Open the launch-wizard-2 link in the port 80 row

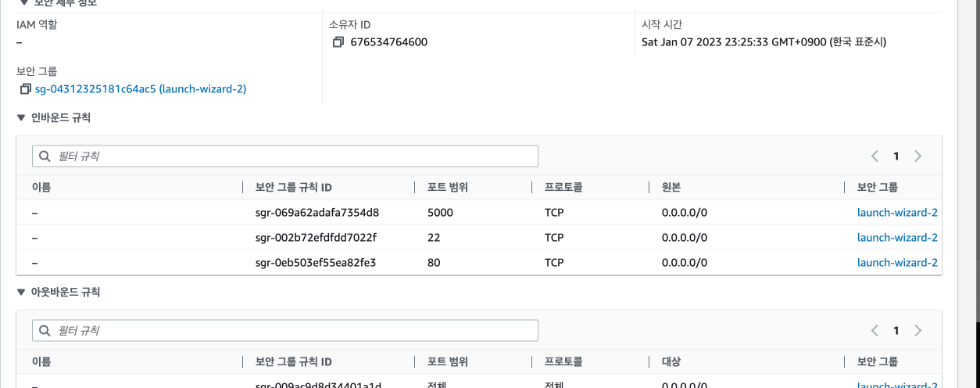[897, 263]
